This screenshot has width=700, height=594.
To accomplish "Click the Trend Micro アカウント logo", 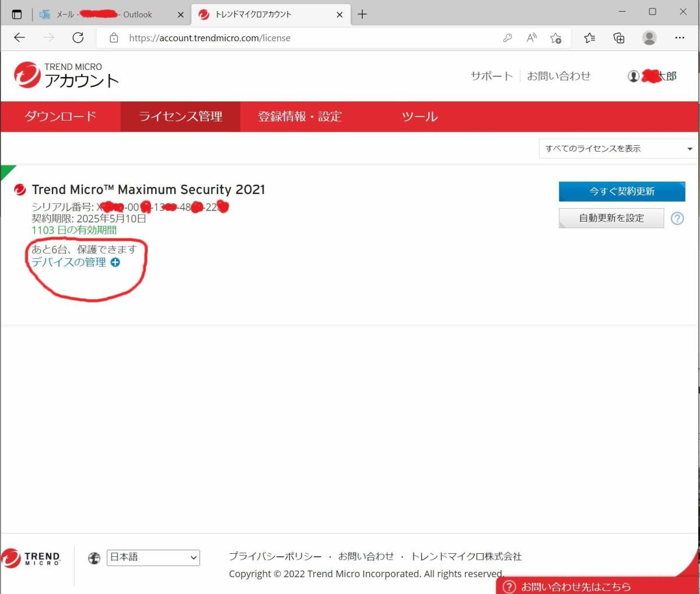I will coord(66,75).
